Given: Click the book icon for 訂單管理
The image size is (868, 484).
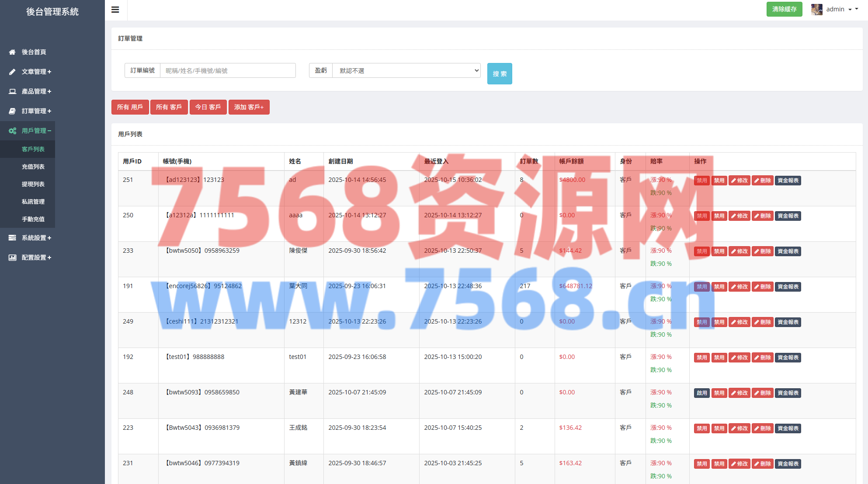Looking at the screenshot, I should 12,111.
